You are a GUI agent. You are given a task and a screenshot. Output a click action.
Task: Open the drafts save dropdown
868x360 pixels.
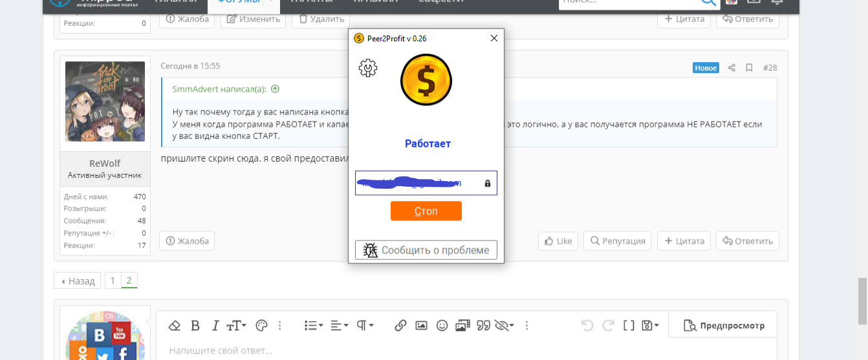point(650,325)
